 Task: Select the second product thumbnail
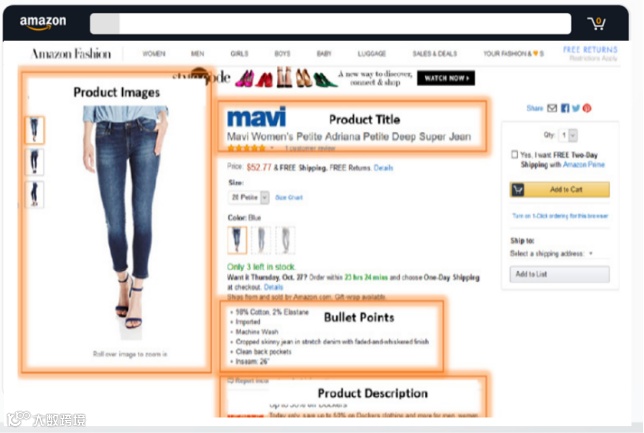[35, 161]
